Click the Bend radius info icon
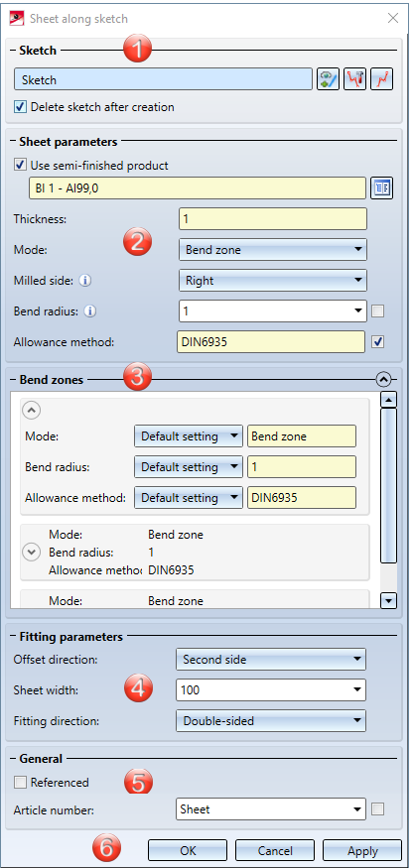The image size is (412, 868). tap(91, 311)
